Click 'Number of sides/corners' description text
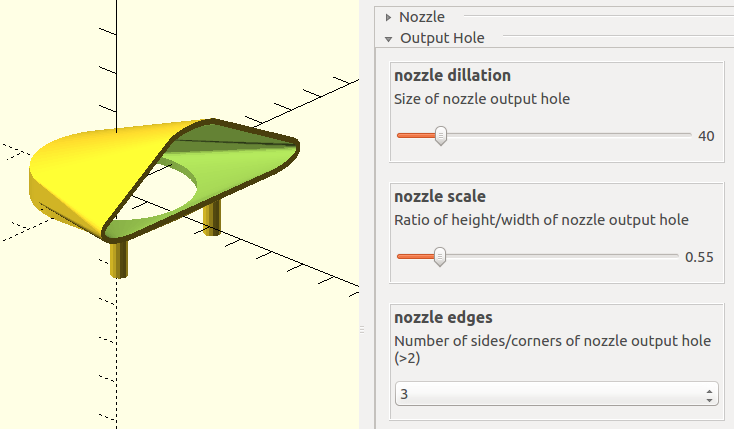The height and width of the screenshot is (429, 734). [x=552, y=349]
